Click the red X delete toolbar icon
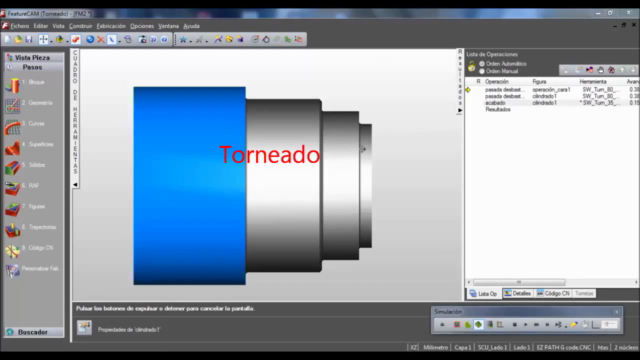 100,40
